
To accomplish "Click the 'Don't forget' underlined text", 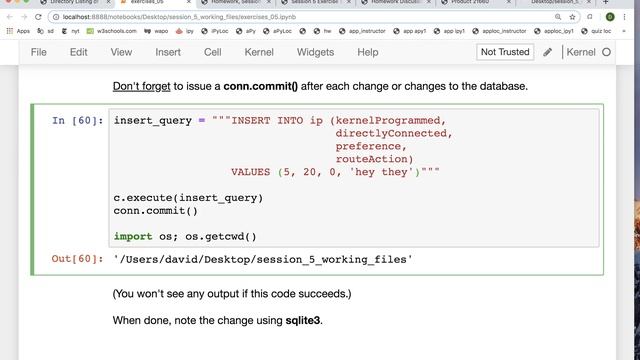I will click(x=141, y=87).
